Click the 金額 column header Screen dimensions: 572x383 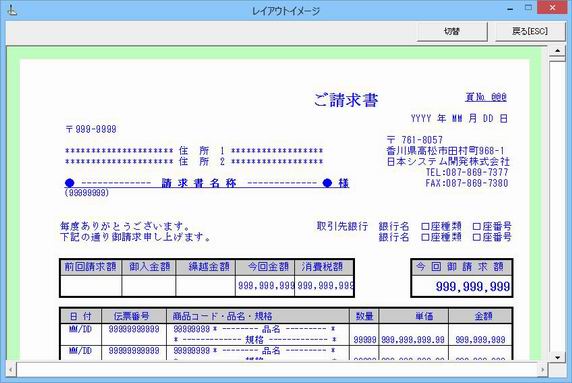point(480,316)
